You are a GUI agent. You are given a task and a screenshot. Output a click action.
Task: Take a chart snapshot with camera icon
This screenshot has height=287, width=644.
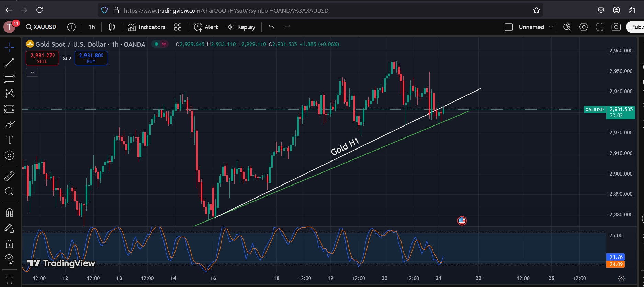tap(616, 27)
